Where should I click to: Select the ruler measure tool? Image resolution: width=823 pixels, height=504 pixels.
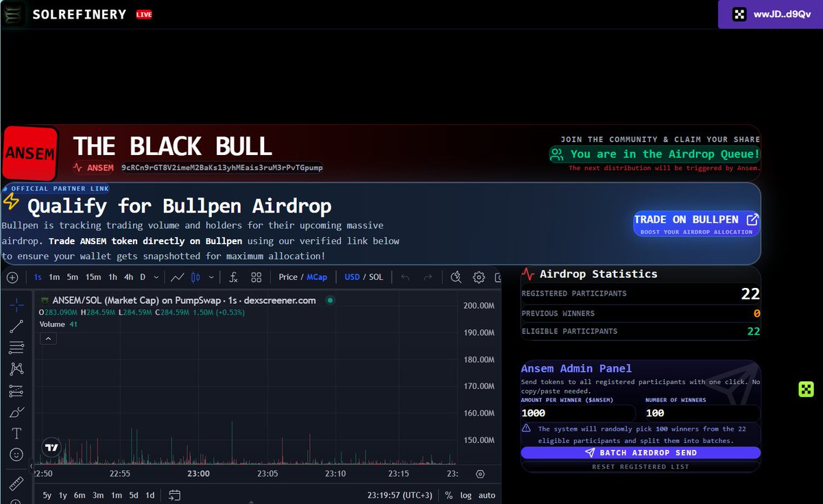(x=16, y=483)
